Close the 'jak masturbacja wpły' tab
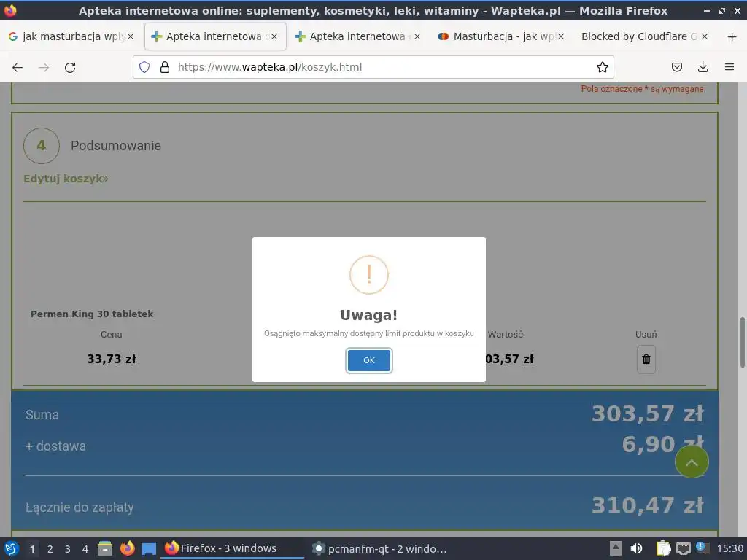 pyautogui.click(x=131, y=36)
